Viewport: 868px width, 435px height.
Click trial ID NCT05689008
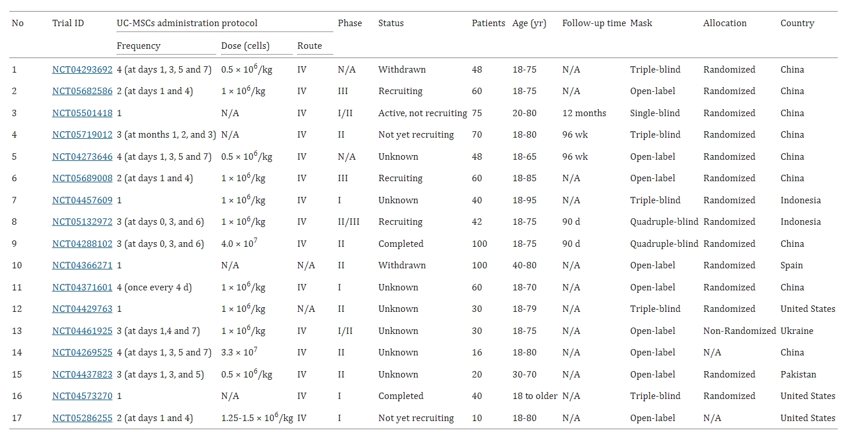pos(82,178)
